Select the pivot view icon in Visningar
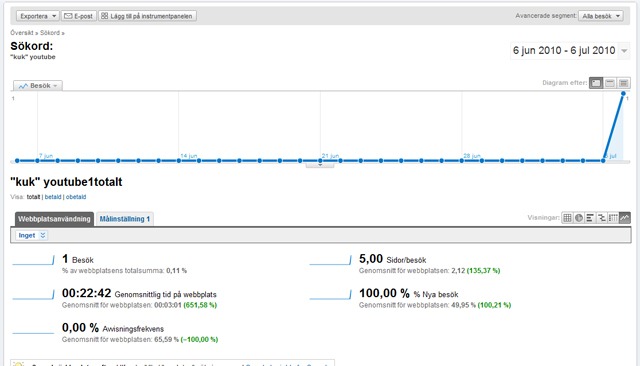 (x=613, y=218)
